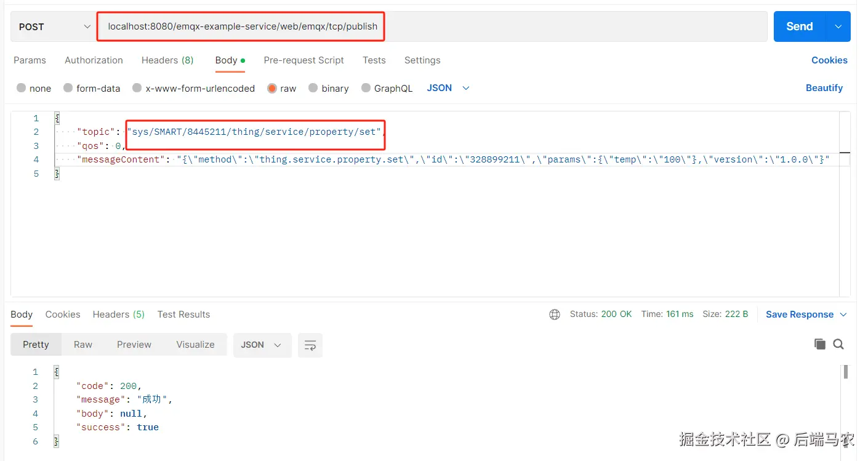868x461 pixels.
Task: Expand the Save Response dropdown chevron
Action: click(x=843, y=315)
